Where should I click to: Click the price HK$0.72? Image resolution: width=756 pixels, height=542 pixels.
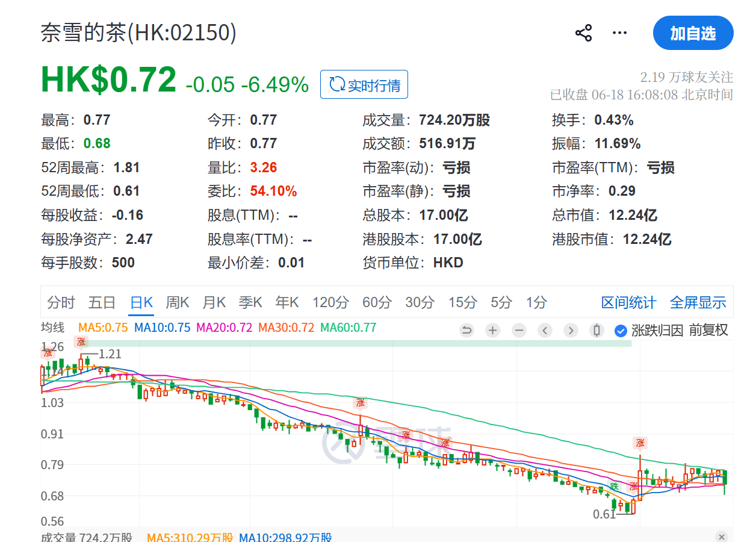109,79
